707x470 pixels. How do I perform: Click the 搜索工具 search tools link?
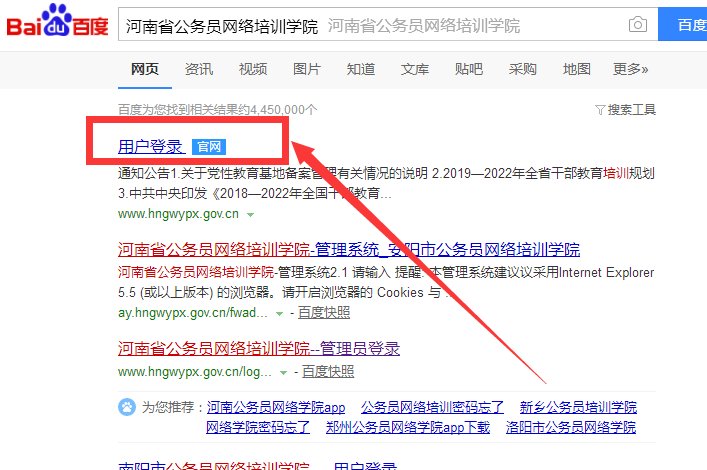click(x=631, y=110)
